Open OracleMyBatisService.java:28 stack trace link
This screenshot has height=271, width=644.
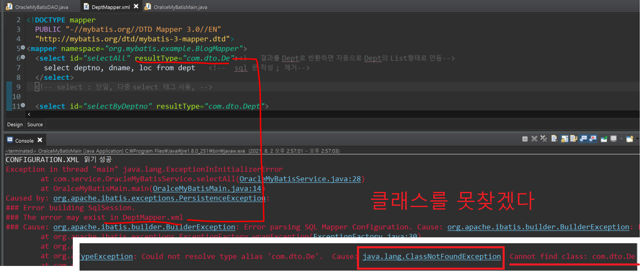[300, 179]
